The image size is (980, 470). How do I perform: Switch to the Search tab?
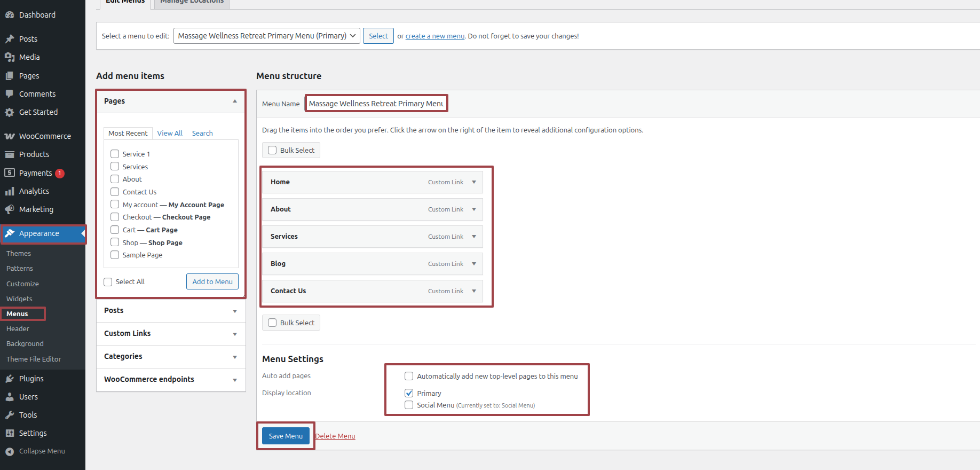coord(202,134)
